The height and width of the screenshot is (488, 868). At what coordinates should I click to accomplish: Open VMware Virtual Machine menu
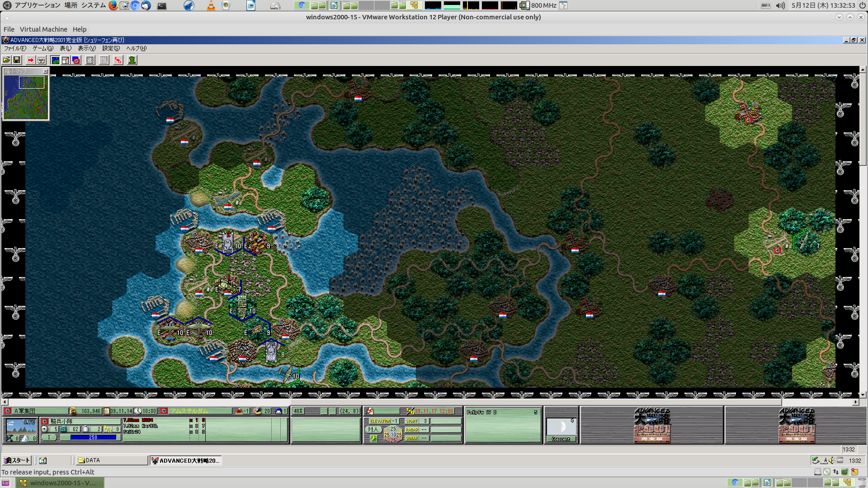point(43,29)
